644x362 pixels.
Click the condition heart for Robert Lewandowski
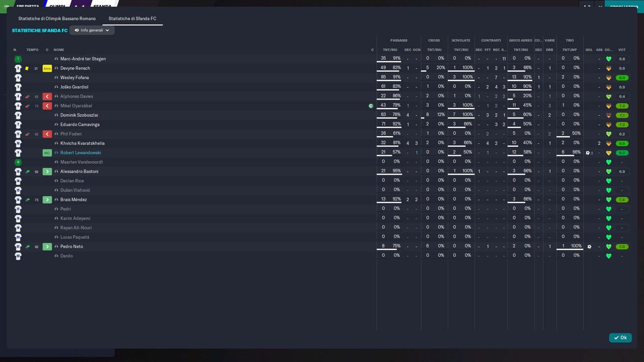[x=608, y=153]
